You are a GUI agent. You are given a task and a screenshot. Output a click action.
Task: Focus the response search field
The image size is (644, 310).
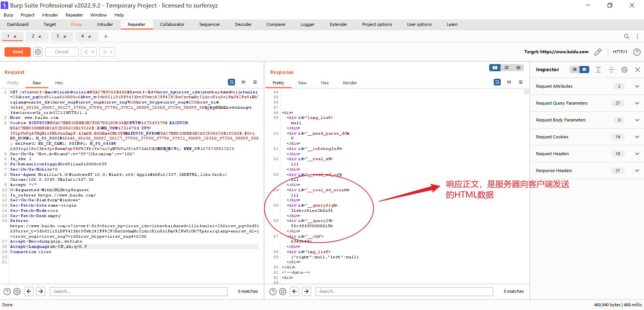pyautogui.click(x=404, y=291)
